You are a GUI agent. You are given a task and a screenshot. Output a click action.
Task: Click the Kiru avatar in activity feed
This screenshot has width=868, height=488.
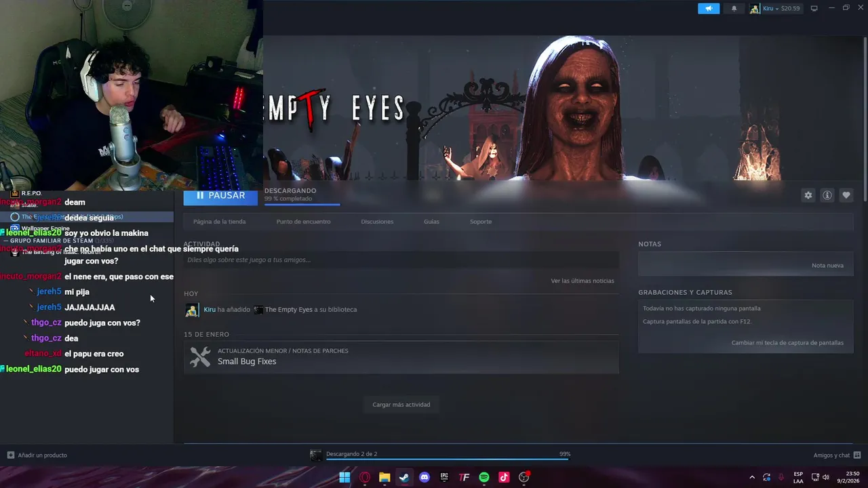[x=192, y=310]
